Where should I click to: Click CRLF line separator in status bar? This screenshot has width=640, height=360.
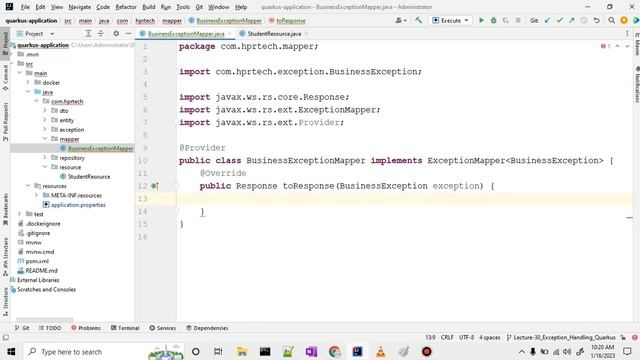pos(447,337)
